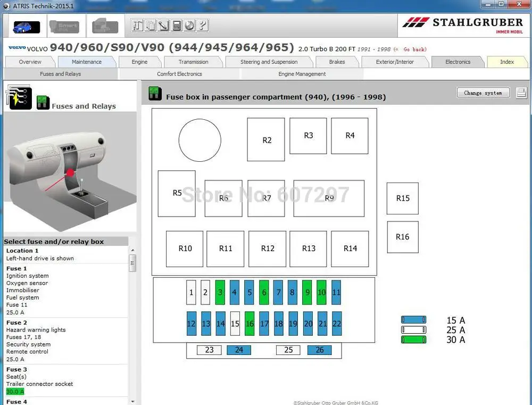
Task: Click Location 1 entry in list
Action: (x=66, y=254)
